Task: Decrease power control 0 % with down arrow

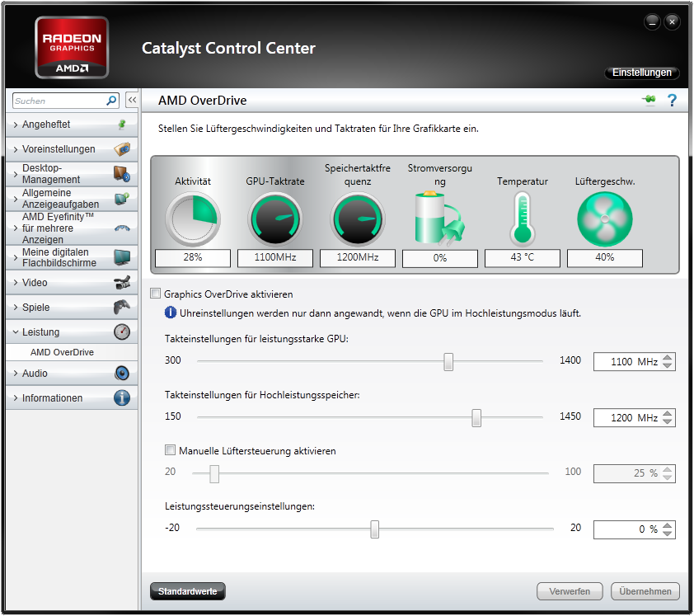Action: 668,534
